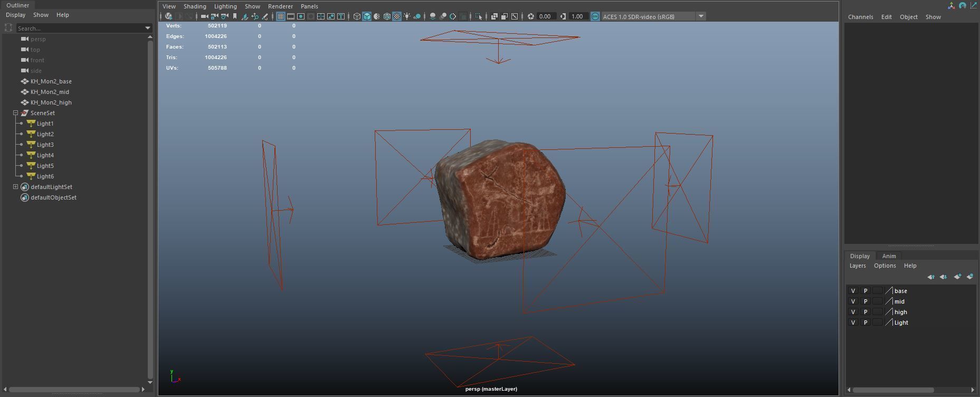
Task: Toggle the color management view transform icon
Action: tap(595, 16)
